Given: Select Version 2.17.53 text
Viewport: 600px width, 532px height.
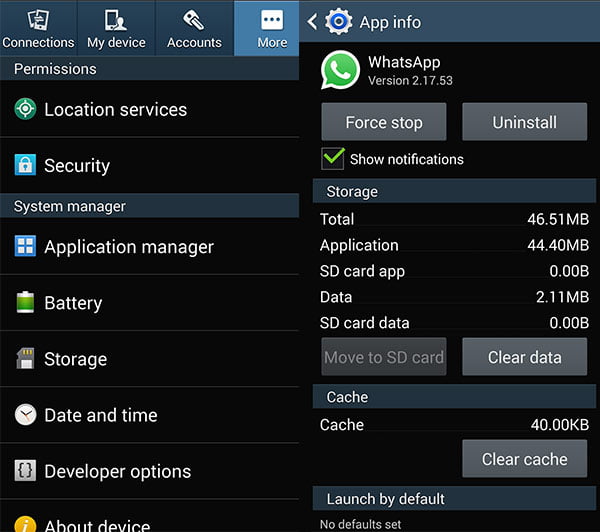Looking at the screenshot, I should (x=410, y=81).
